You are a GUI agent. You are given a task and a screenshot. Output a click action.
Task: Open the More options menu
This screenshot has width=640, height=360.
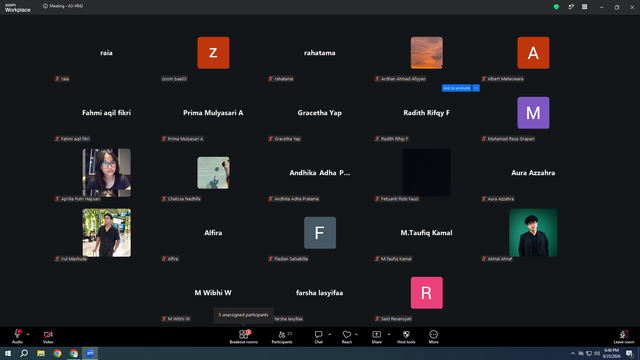(433, 337)
